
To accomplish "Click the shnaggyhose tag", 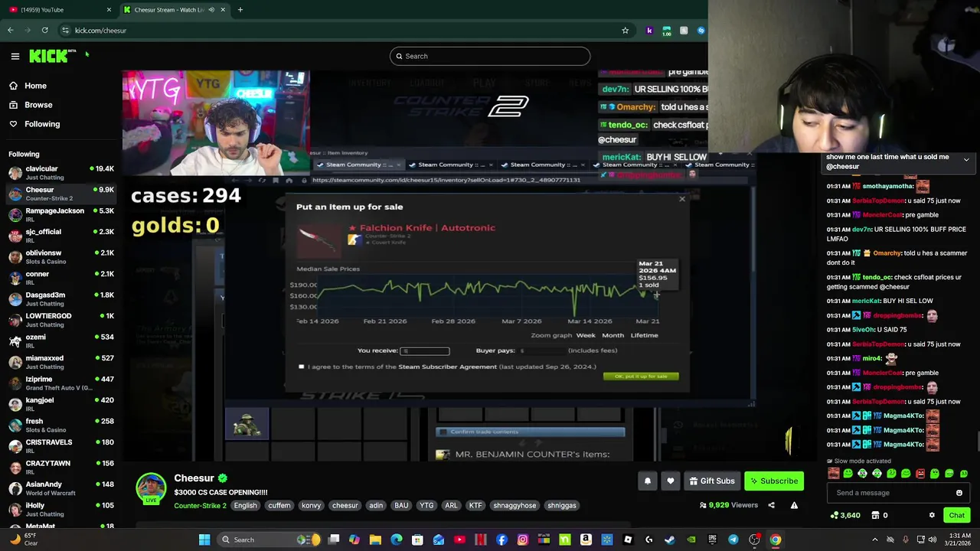I will (514, 505).
